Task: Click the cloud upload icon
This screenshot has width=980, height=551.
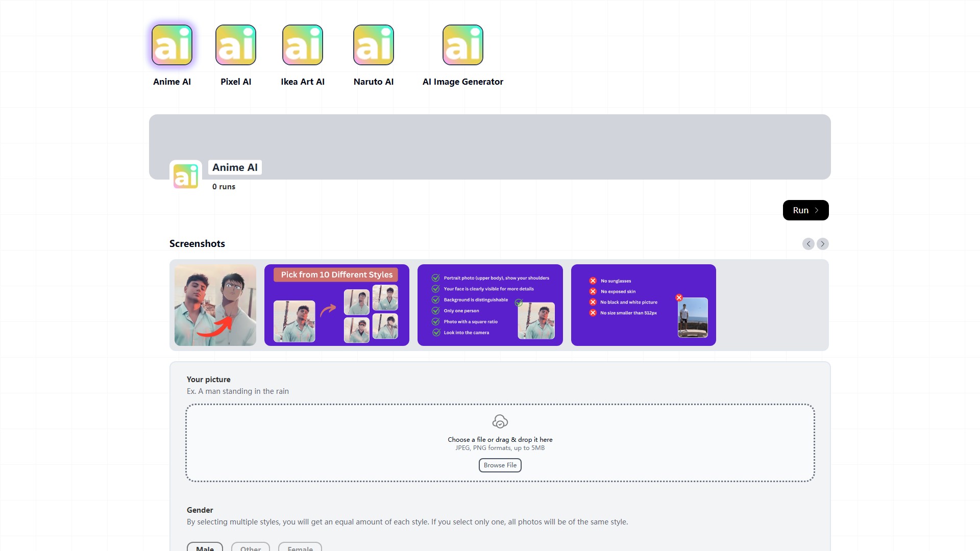Action: 500,421
